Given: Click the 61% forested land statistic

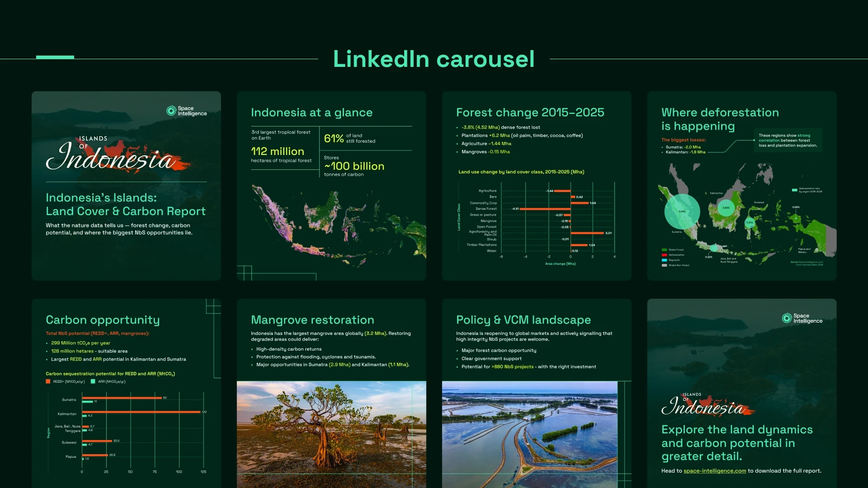Looking at the screenshot, I should tap(334, 138).
